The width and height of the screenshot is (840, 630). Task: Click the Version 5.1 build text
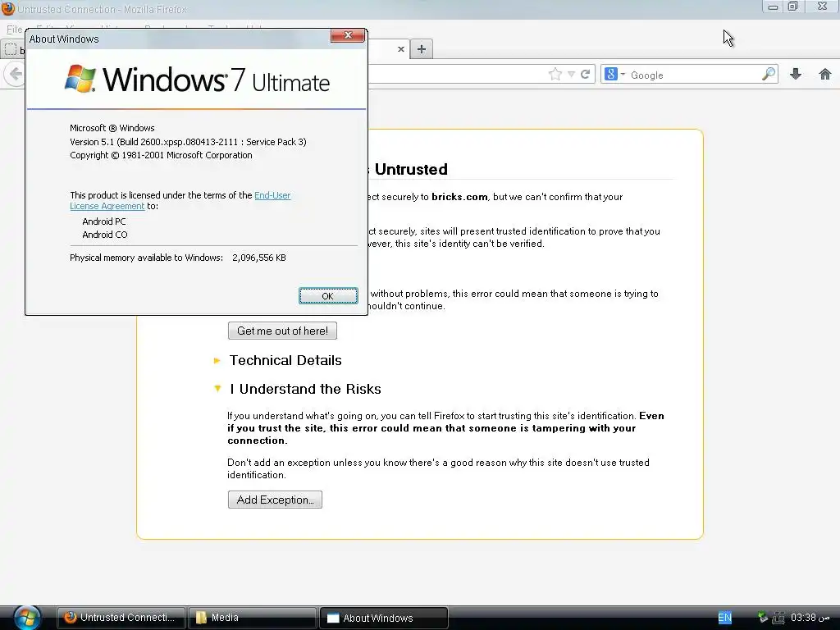click(188, 142)
